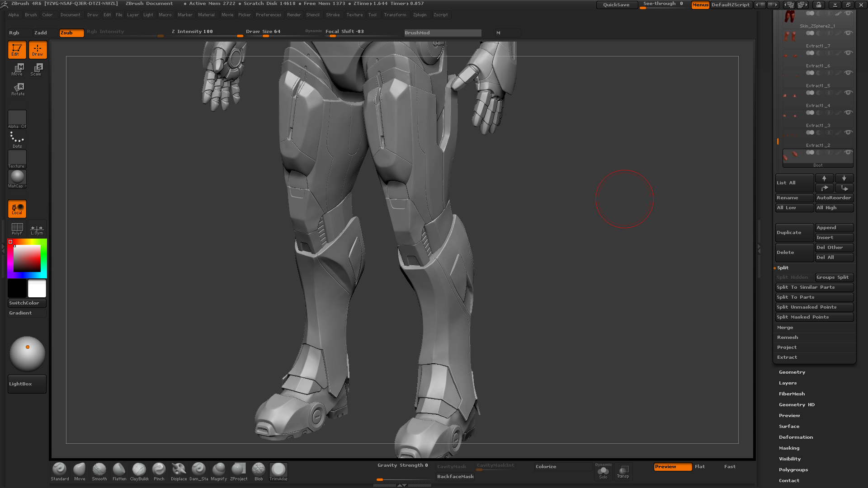Toggle the Menus visibility button
The height and width of the screenshot is (488, 868).
(x=700, y=5)
